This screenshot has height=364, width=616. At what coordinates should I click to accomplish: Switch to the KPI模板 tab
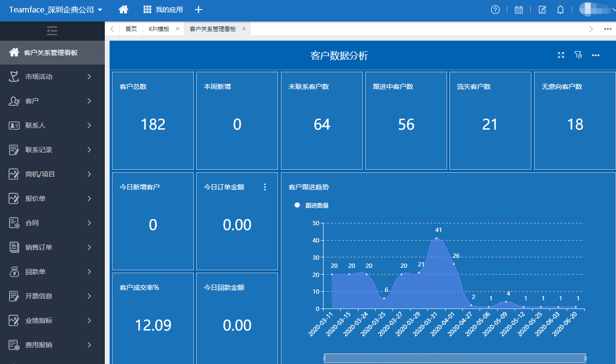[x=159, y=29]
